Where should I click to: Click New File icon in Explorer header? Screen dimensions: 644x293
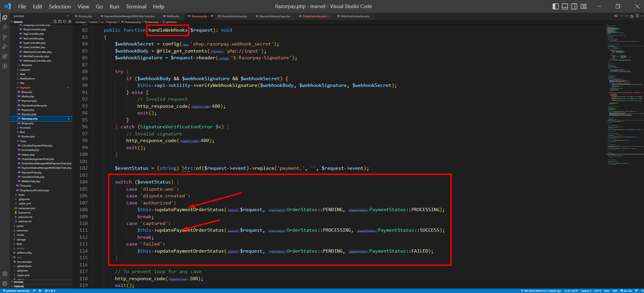pyautogui.click(x=55, y=22)
